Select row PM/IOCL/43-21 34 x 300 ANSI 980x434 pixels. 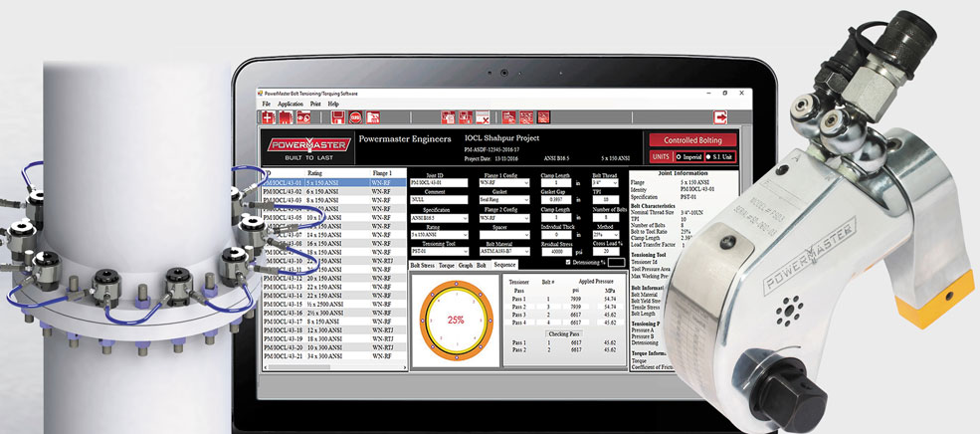335,355
